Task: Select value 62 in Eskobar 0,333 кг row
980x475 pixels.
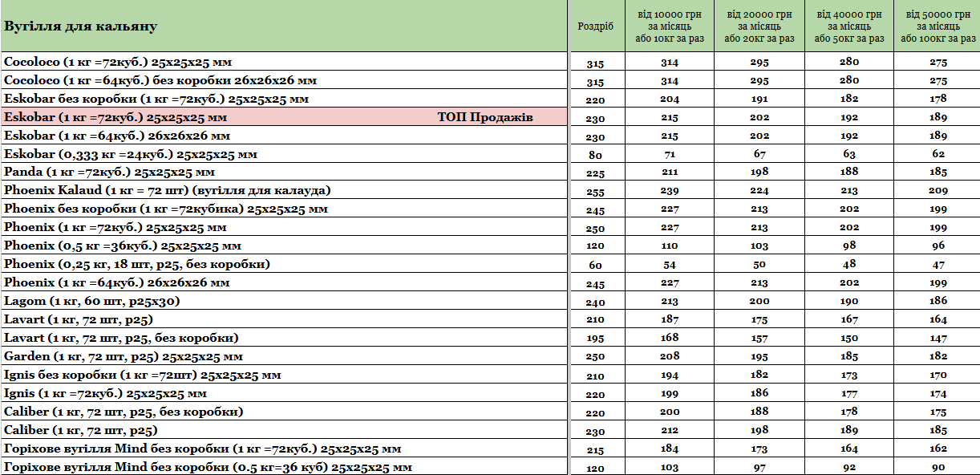Action: pos(938,154)
